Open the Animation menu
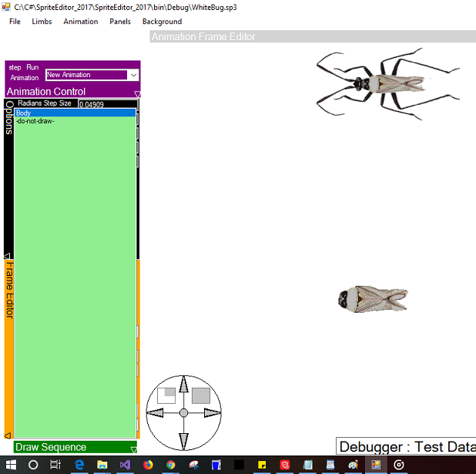 coord(81,22)
